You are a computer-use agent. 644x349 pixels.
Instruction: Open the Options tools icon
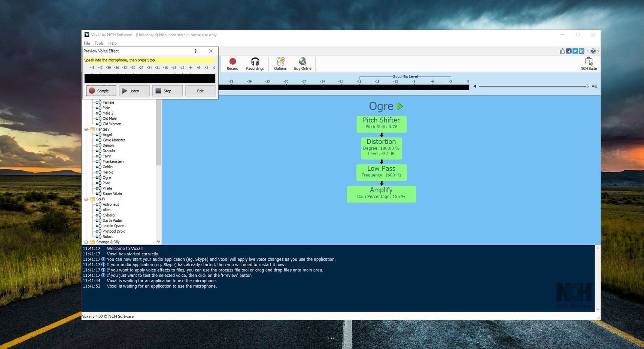point(280,61)
